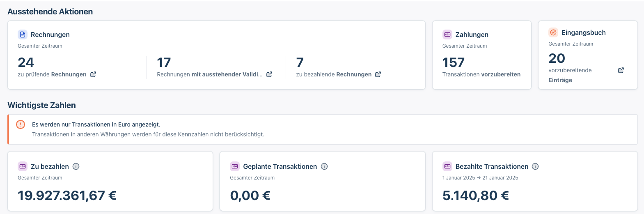Click the Rechnungen document icon

coord(23,35)
